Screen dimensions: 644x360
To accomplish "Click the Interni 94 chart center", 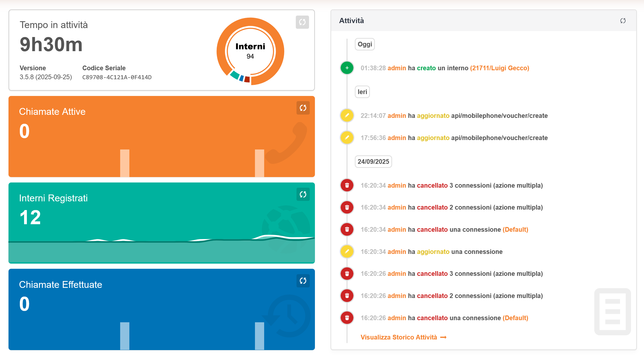I will 250,51.
